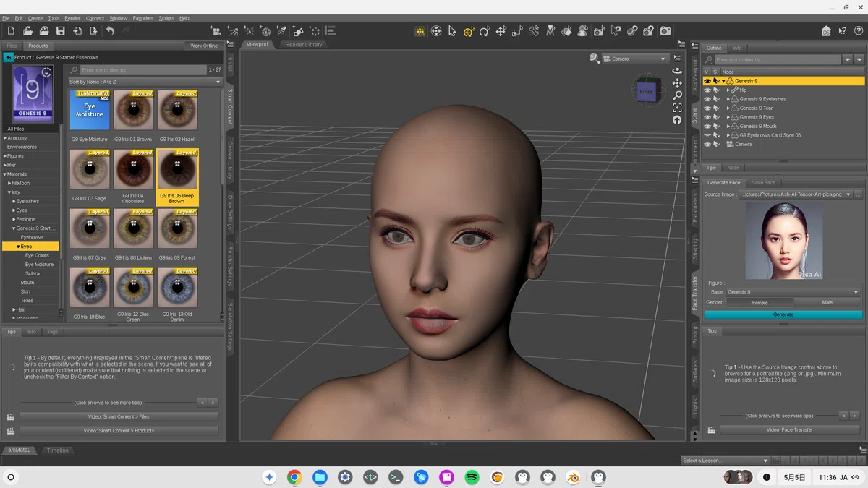Click the Daz home icon in toolbar
868x488 pixels.
826,31
